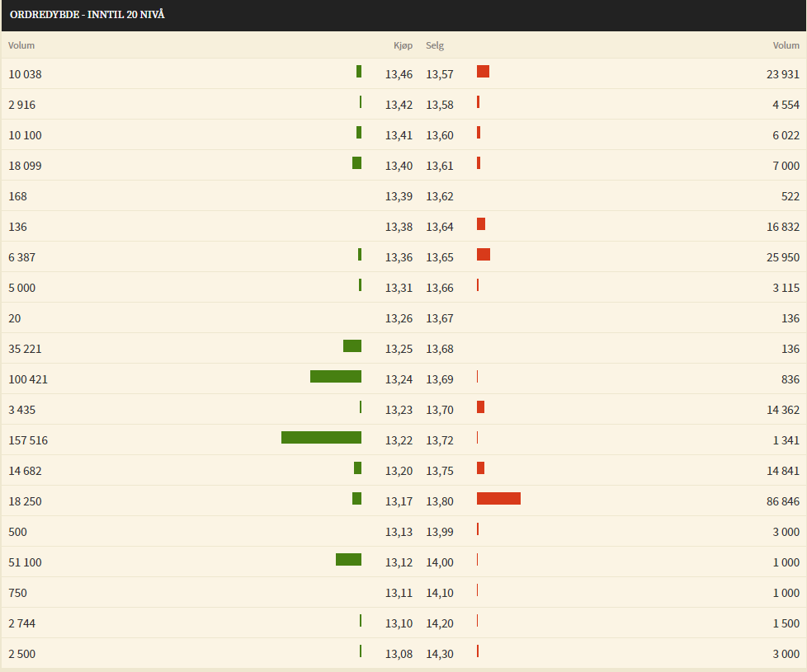The image size is (807, 672).
Task: Click the green bar for buy price 13,22
Action: coord(321,438)
